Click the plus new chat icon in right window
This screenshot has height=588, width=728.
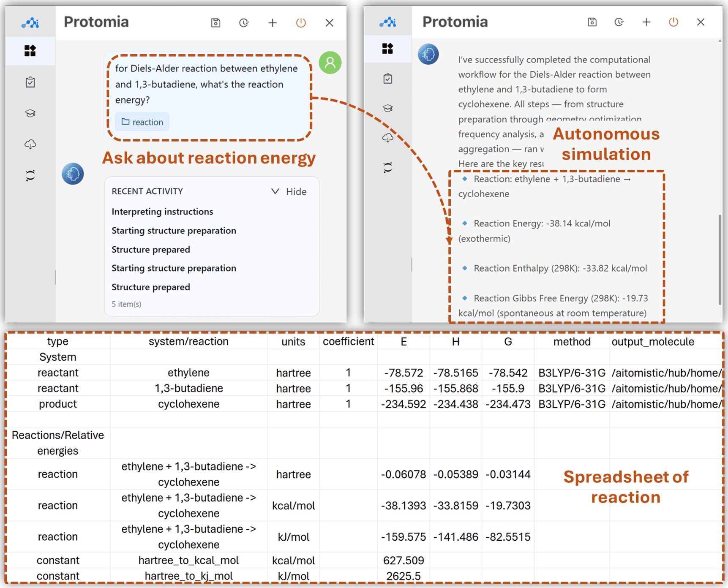(x=646, y=22)
